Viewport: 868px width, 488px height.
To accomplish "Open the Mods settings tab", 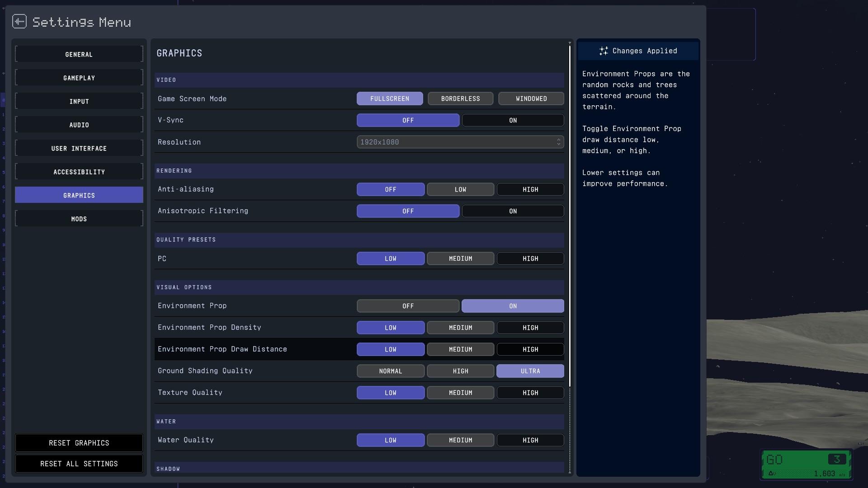I will point(79,219).
